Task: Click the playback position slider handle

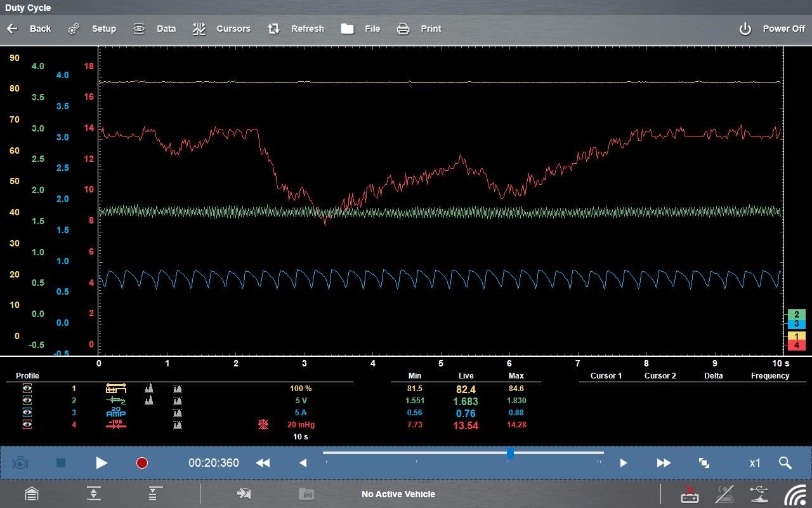Action: [x=510, y=453]
